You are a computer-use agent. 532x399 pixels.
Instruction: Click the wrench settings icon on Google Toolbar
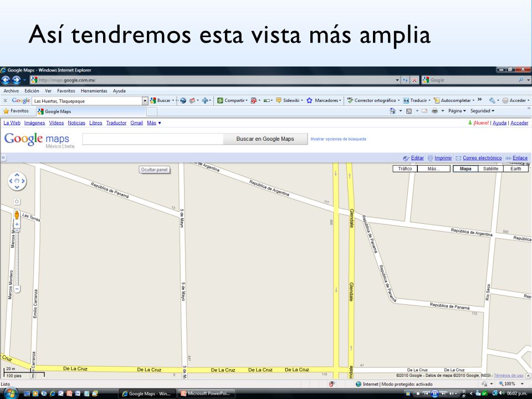tap(492, 100)
